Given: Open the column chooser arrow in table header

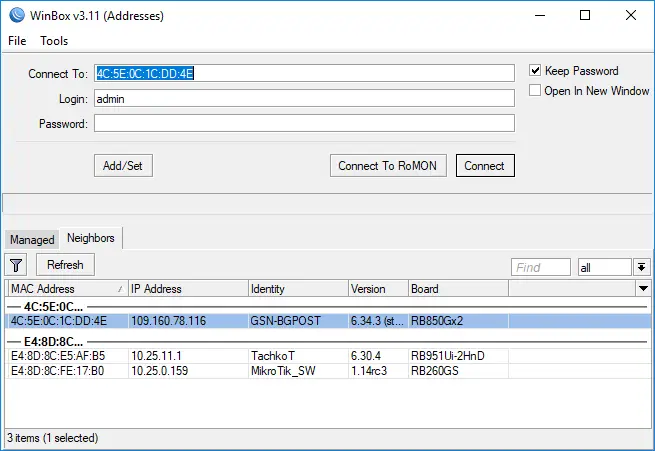Looking at the screenshot, I should coord(644,289).
